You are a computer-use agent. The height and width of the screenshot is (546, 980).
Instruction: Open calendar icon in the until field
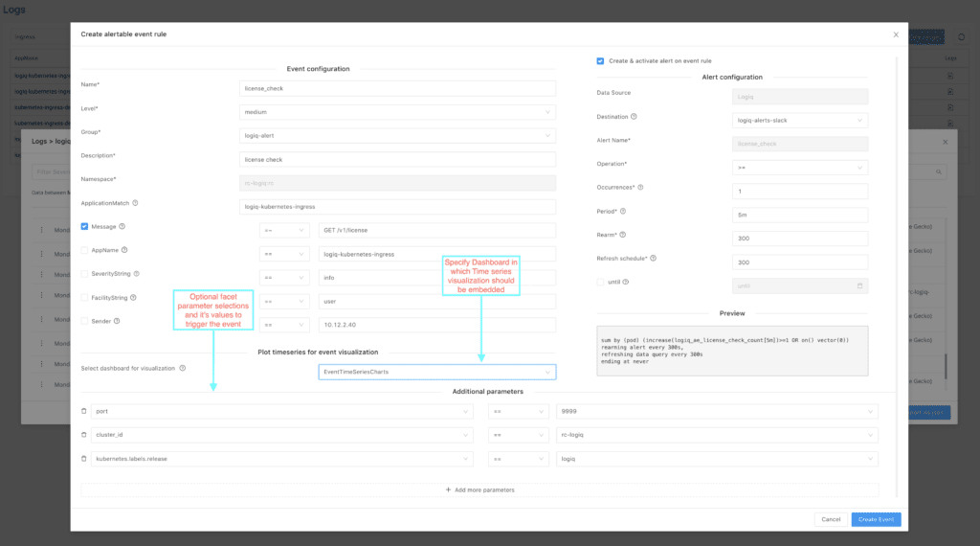(x=860, y=285)
